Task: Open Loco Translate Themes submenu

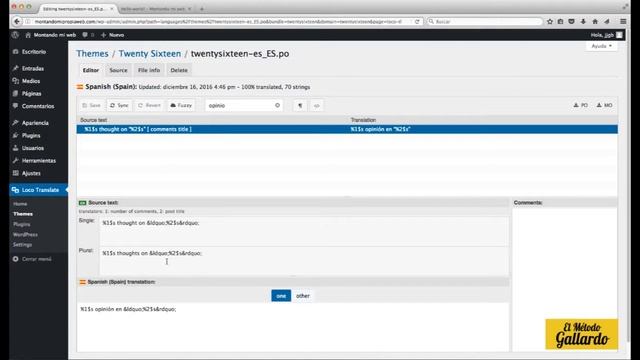Action: [23, 214]
